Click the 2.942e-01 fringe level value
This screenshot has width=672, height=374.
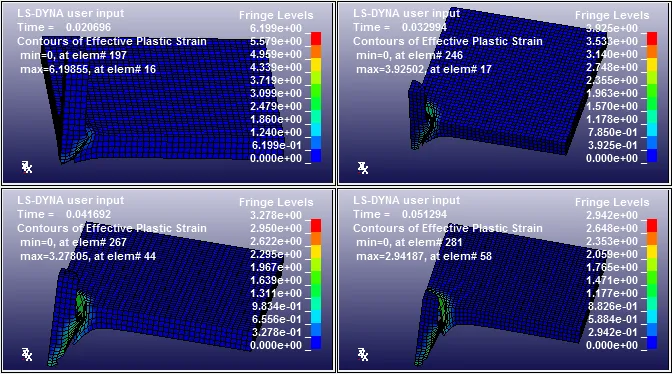click(612, 332)
